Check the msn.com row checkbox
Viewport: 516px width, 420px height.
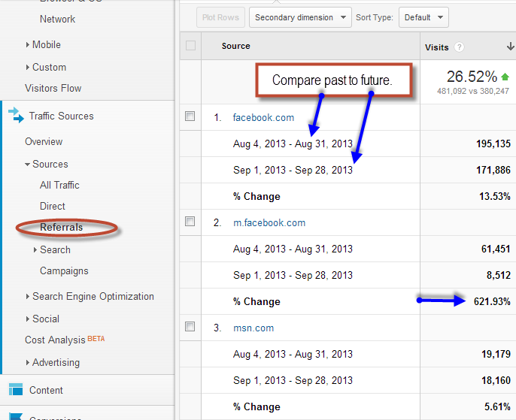[x=190, y=326]
